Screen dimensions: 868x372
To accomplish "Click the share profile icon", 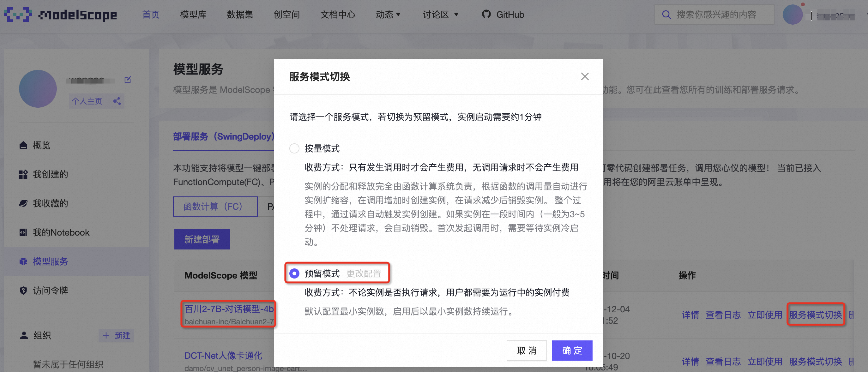I will coord(117,101).
